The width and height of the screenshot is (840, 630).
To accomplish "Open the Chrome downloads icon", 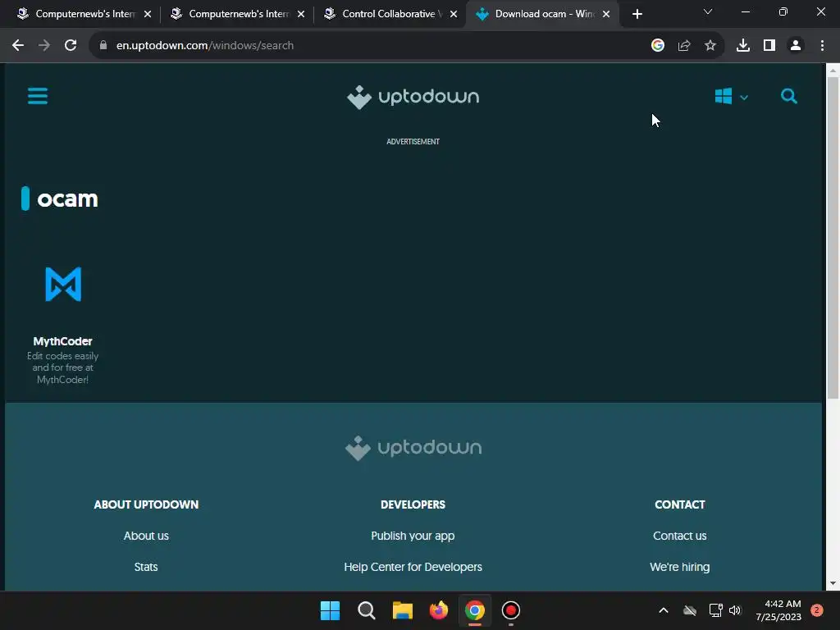I will [742, 46].
